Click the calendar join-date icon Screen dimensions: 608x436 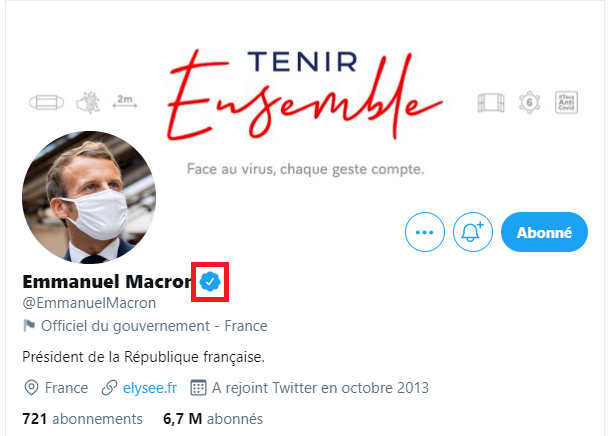[x=198, y=388]
